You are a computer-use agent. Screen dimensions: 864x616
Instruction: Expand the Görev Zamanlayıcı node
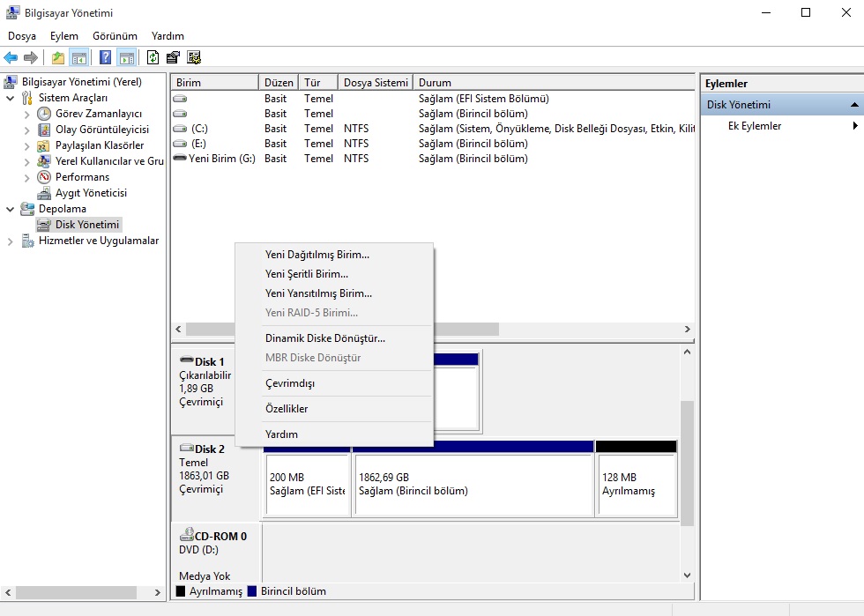(27, 114)
